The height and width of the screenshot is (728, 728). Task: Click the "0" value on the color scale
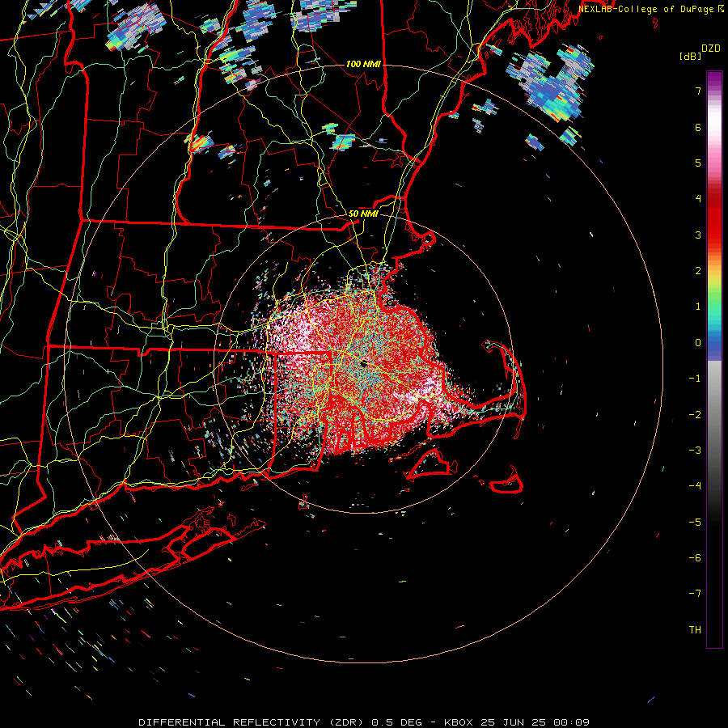click(x=698, y=343)
